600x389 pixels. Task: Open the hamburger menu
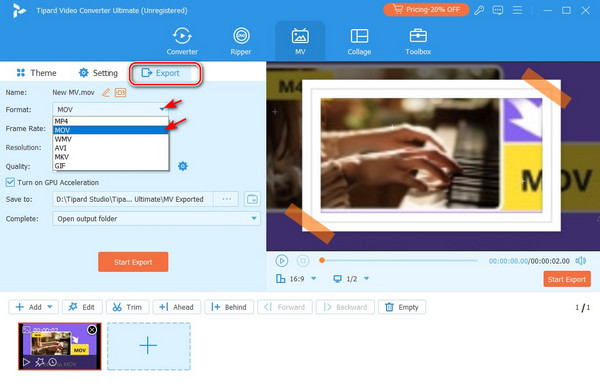517,10
